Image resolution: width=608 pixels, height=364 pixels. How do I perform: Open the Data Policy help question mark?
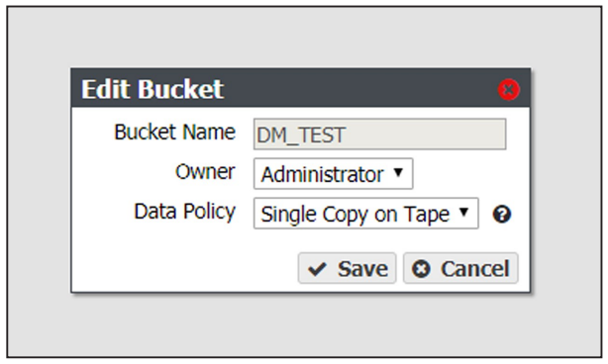click(502, 214)
